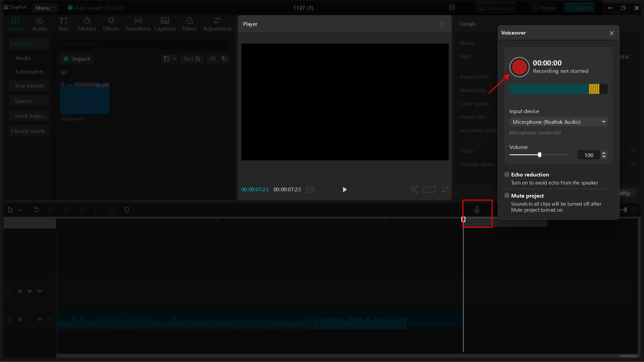Screen dimensions: 644x362
Task: Click the Shortcuts button
Action: [496, 8]
